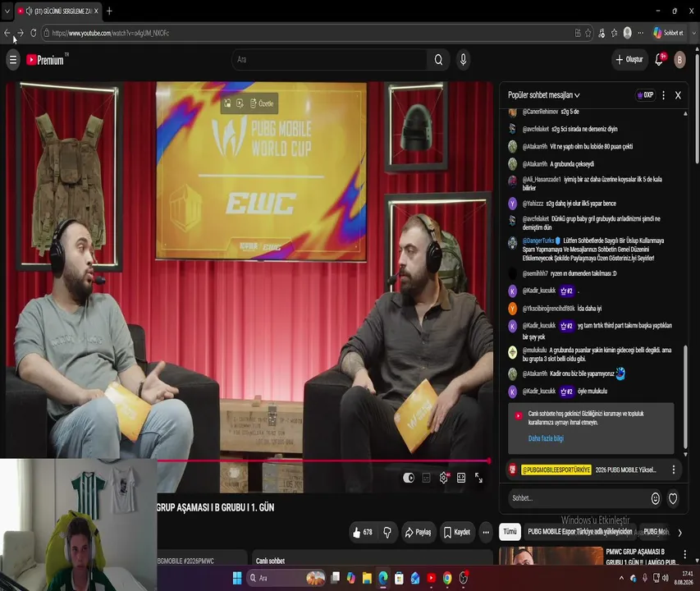Enter fullscreen video mode
This screenshot has width=700, height=591.
(478, 478)
